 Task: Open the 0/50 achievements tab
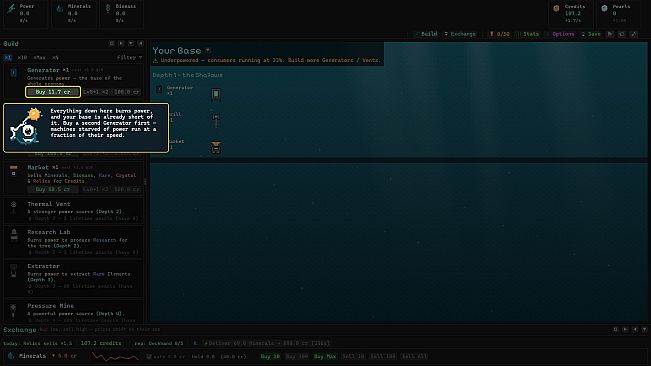[x=499, y=34]
